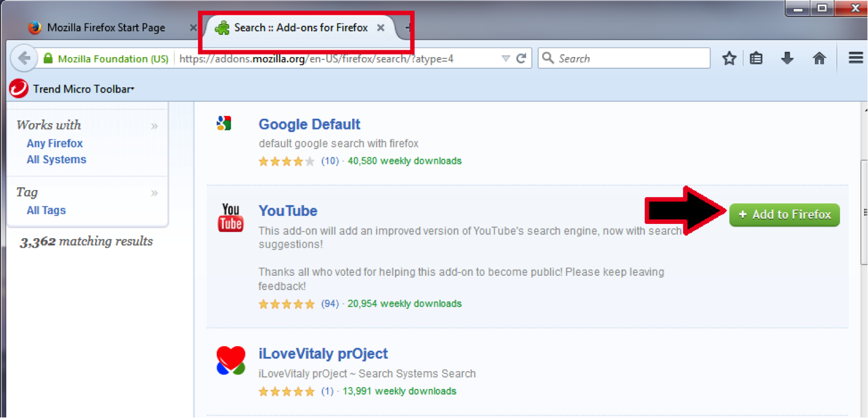Collapse the Works with filter section

pyautogui.click(x=154, y=126)
